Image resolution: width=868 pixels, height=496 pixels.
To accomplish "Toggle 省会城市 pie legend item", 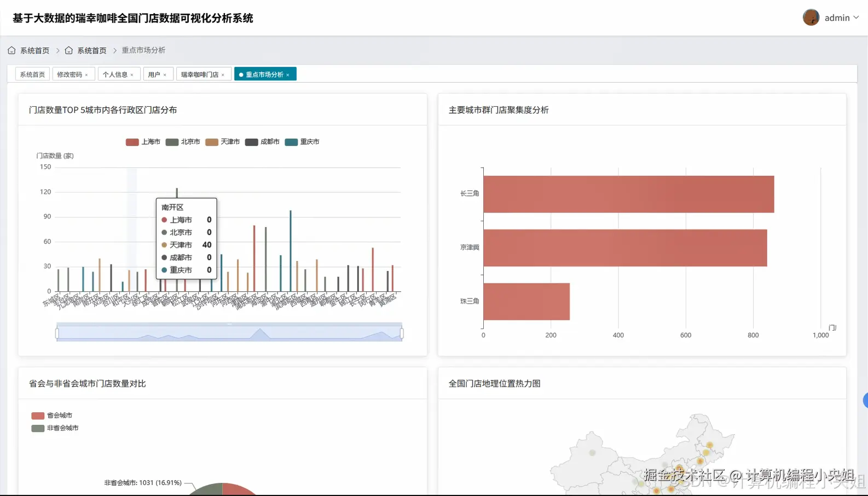I will (52, 416).
